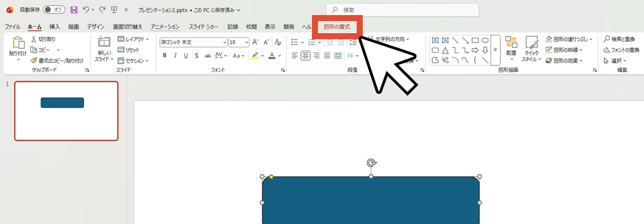Image resolution: width=644 pixels, height=224 pixels.
Task: Select the rounded rectangle shape in gallery
Action: (435, 50)
